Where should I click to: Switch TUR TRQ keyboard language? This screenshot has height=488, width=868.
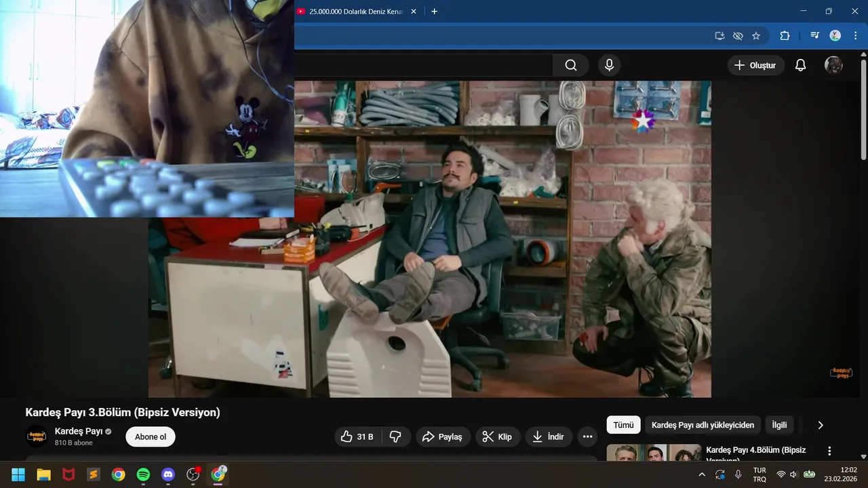pos(759,474)
